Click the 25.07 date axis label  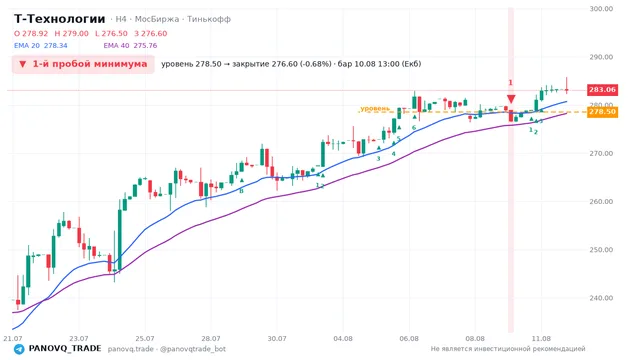point(145,338)
